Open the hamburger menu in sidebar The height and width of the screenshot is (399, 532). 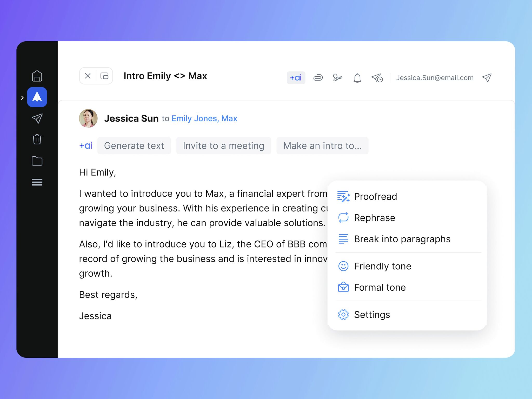click(37, 182)
